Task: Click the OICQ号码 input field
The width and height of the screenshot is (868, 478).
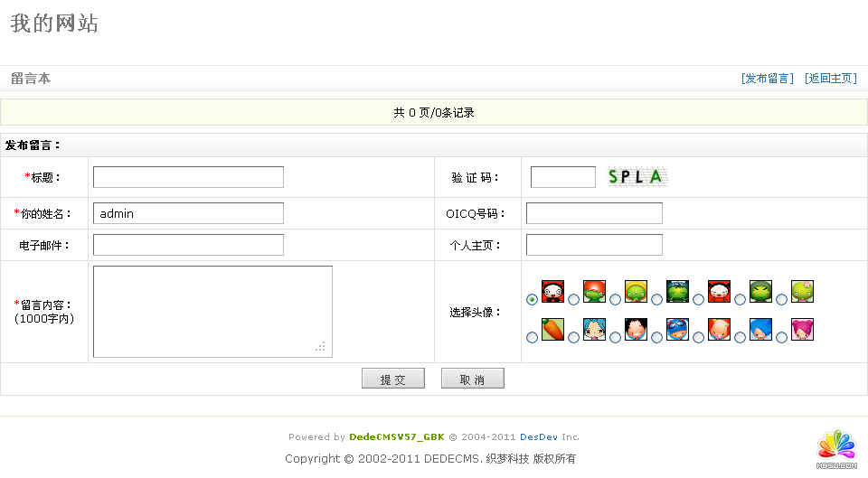Action: tap(594, 213)
